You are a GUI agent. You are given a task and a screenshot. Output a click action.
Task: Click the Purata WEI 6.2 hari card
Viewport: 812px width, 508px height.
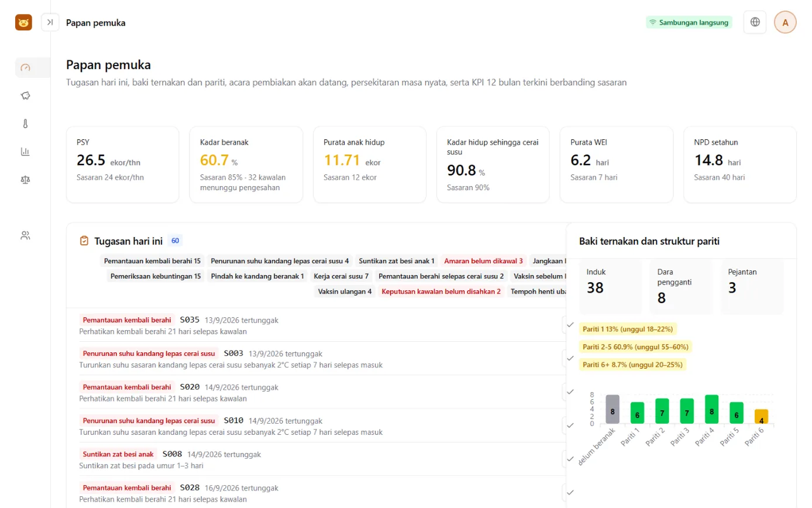click(617, 164)
